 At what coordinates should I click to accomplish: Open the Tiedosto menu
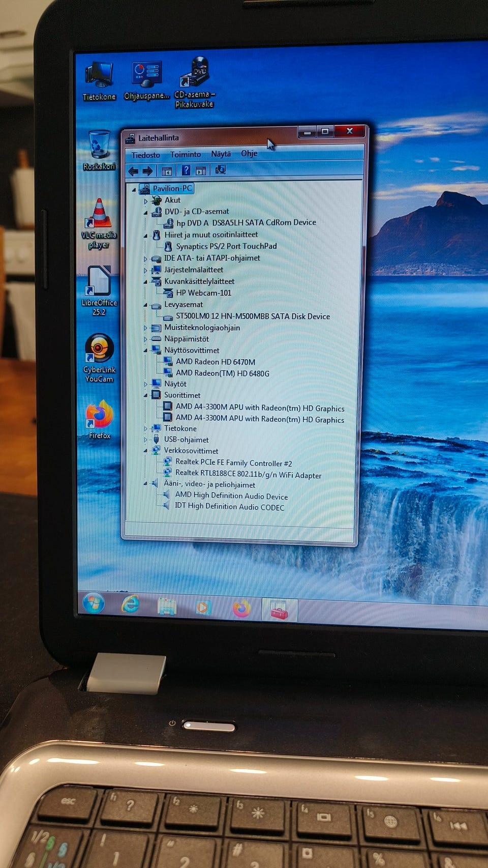pyautogui.click(x=146, y=155)
